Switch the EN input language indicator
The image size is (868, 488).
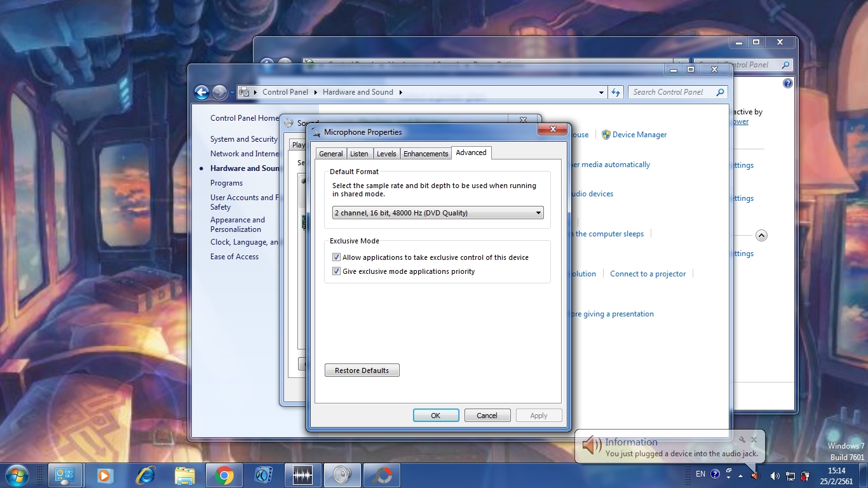pos(700,474)
